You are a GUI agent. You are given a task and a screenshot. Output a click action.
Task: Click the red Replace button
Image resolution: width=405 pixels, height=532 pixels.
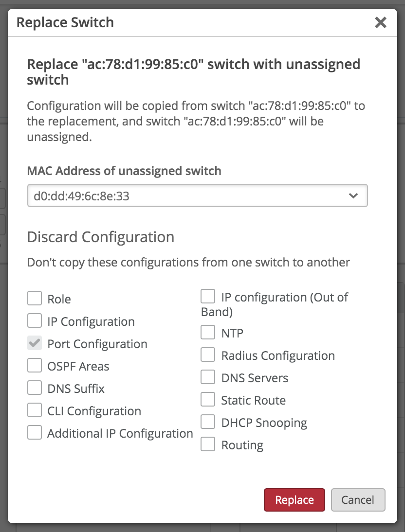[x=294, y=500]
